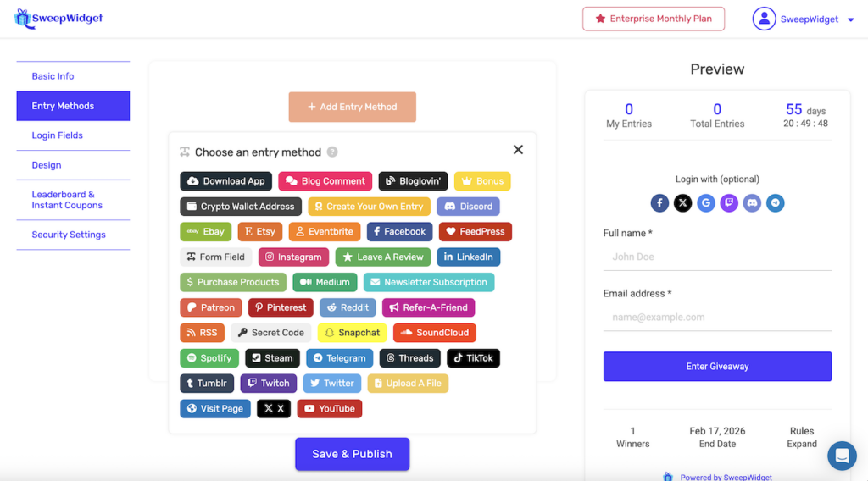Click the X login icon in preview
Screen dimensions: 868x481
coord(683,203)
